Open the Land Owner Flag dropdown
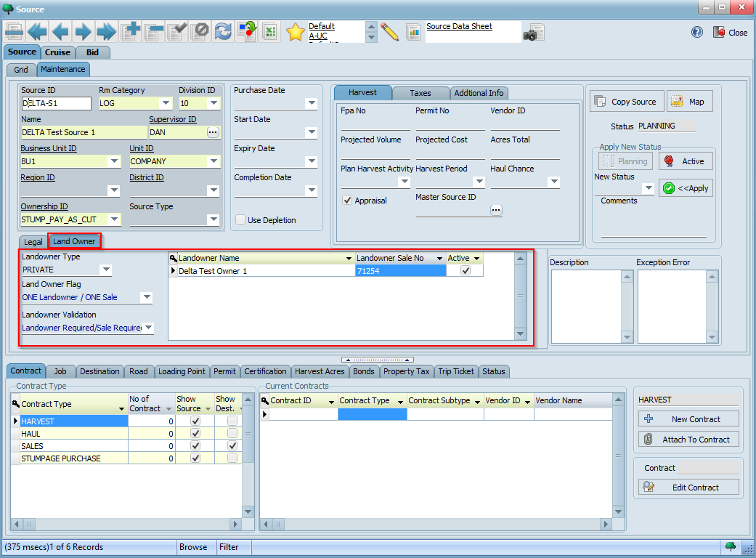The height and width of the screenshot is (558, 756). (147, 296)
